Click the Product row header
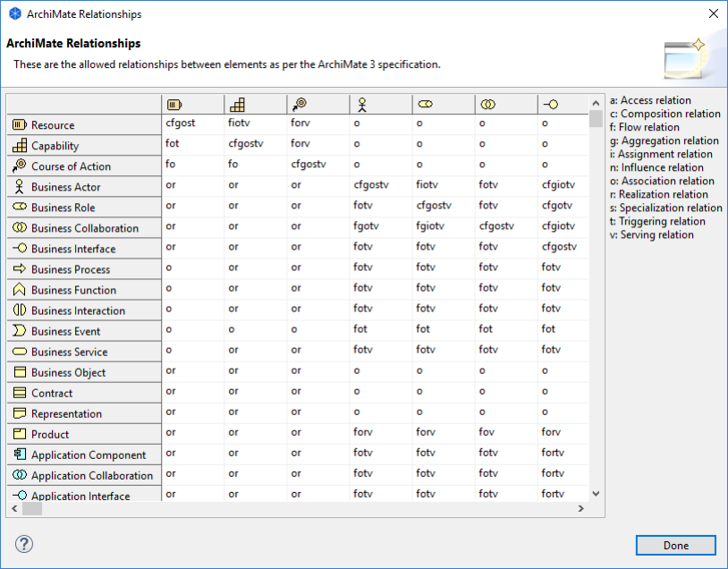Image resolution: width=728 pixels, height=569 pixels. (84, 434)
